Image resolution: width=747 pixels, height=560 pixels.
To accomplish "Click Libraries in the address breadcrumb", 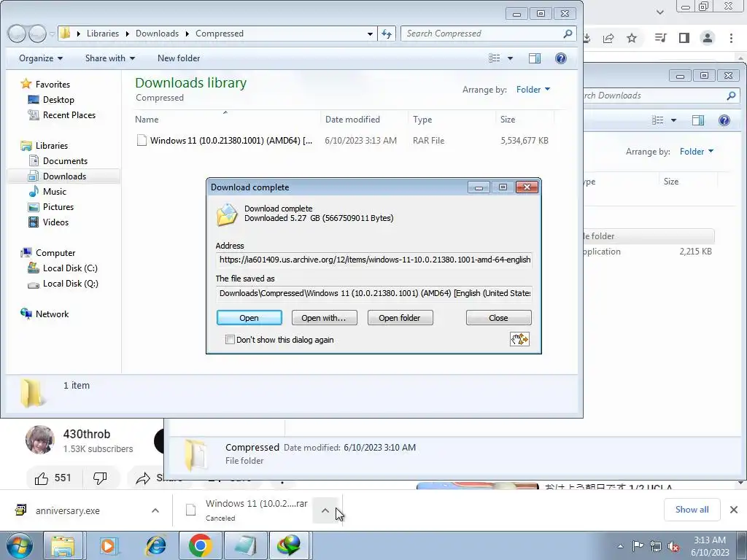I will coord(103,34).
